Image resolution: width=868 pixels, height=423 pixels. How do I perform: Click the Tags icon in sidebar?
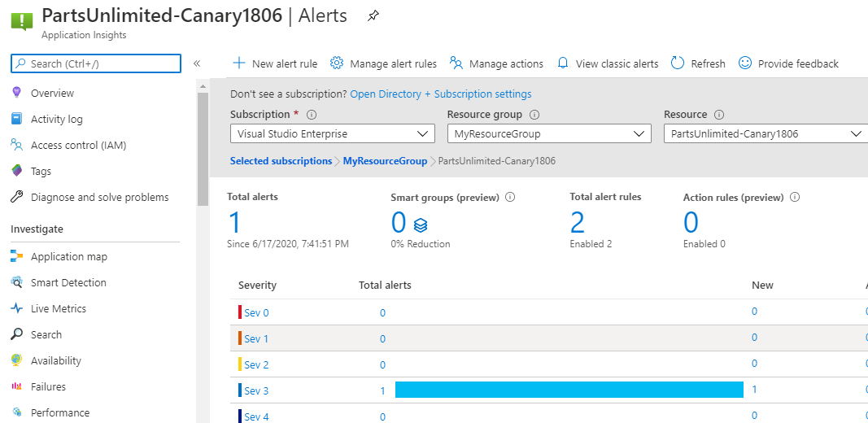(x=16, y=171)
